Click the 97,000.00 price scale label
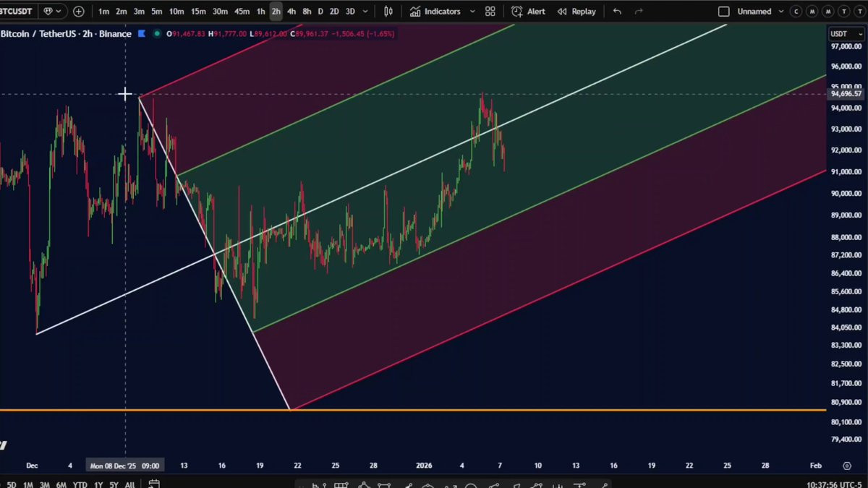 click(846, 46)
